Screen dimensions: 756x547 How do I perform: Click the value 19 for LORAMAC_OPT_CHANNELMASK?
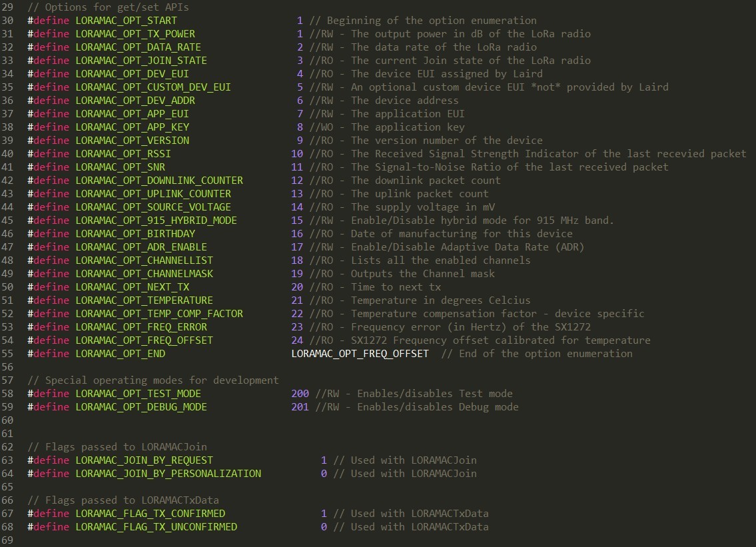pyautogui.click(x=297, y=274)
